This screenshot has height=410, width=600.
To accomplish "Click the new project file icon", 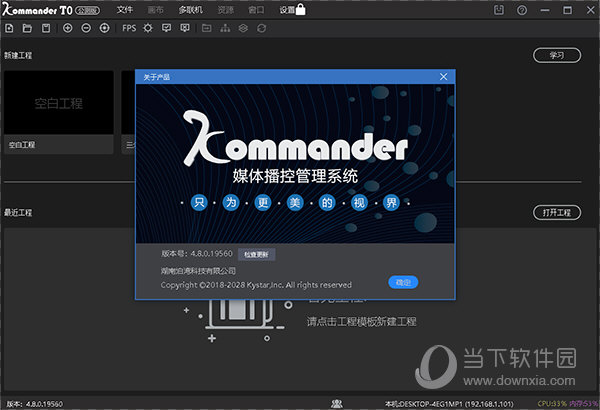I will 9,28.
